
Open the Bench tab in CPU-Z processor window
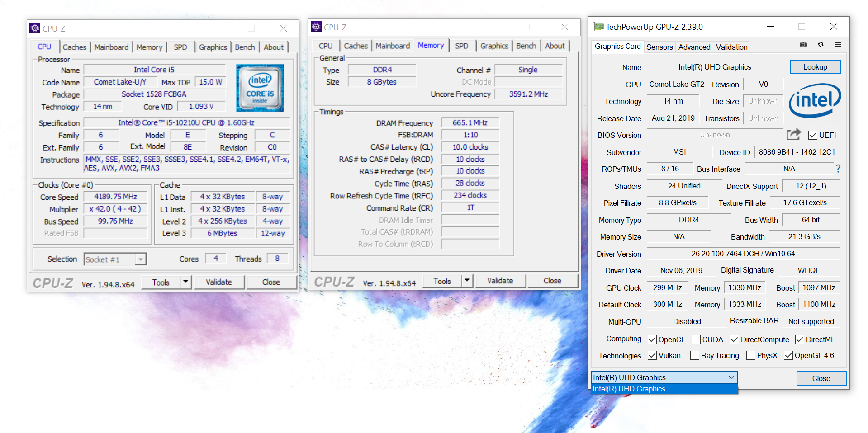coord(245,47)
